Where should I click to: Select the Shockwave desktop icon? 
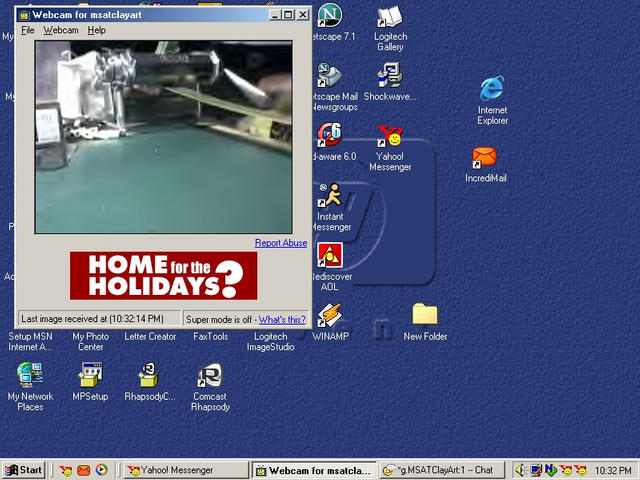pos(390,76)
